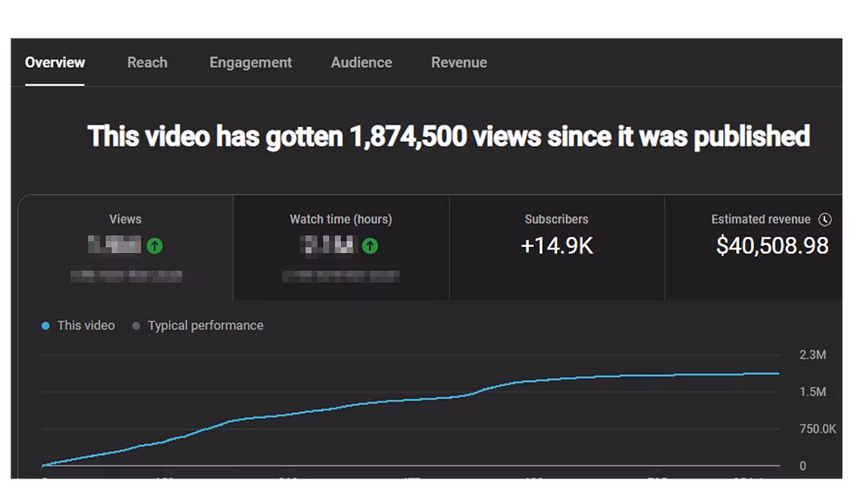
Task: Toggle the Typical performance legend label
Action: [x=205, y=326]
